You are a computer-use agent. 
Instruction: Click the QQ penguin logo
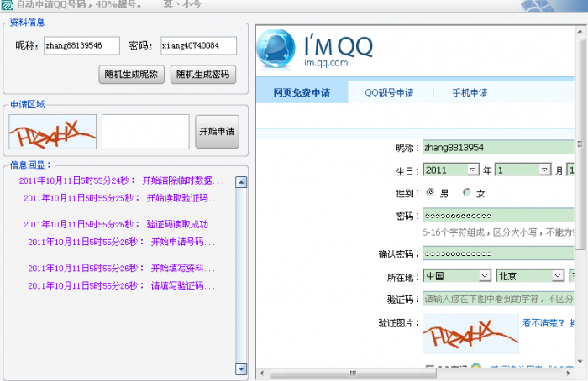click(276, 48)
